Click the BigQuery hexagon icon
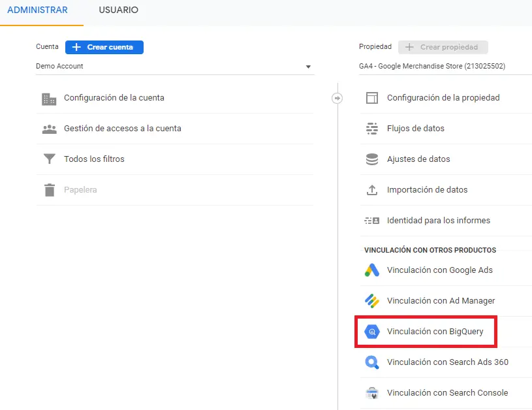The width and height of the screenshot is (532, 410). [372, 332]
